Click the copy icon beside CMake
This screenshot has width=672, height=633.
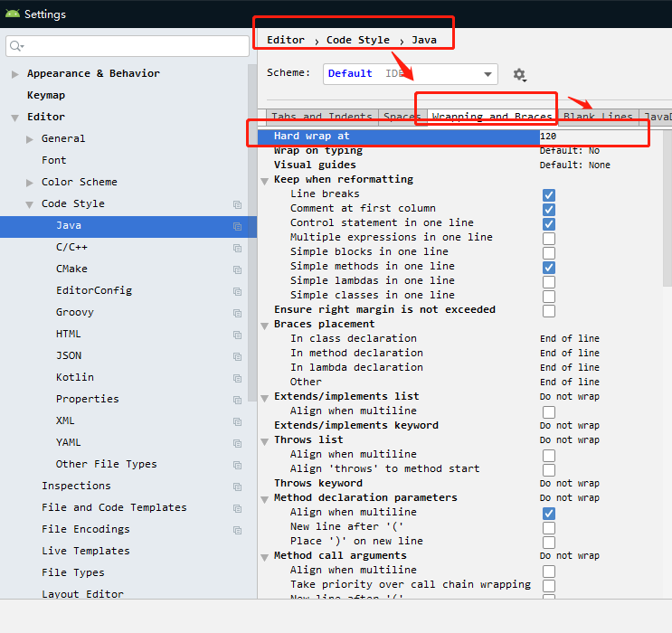[x=237, y=269]
